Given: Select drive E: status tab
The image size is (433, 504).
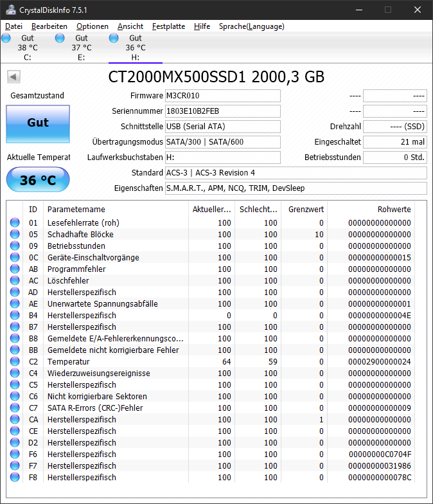Looking at the screenshot, I should click(x=81, y=48).
